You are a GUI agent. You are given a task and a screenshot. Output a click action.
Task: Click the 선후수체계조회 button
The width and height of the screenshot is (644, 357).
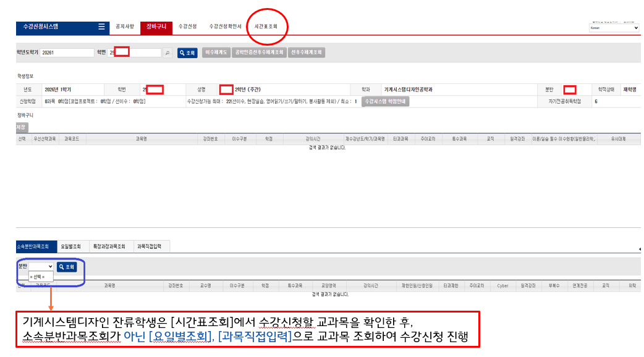click(307, 53)
